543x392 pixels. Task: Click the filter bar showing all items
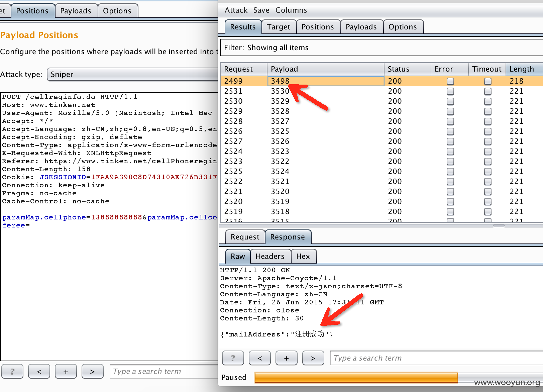coord(381,47)
